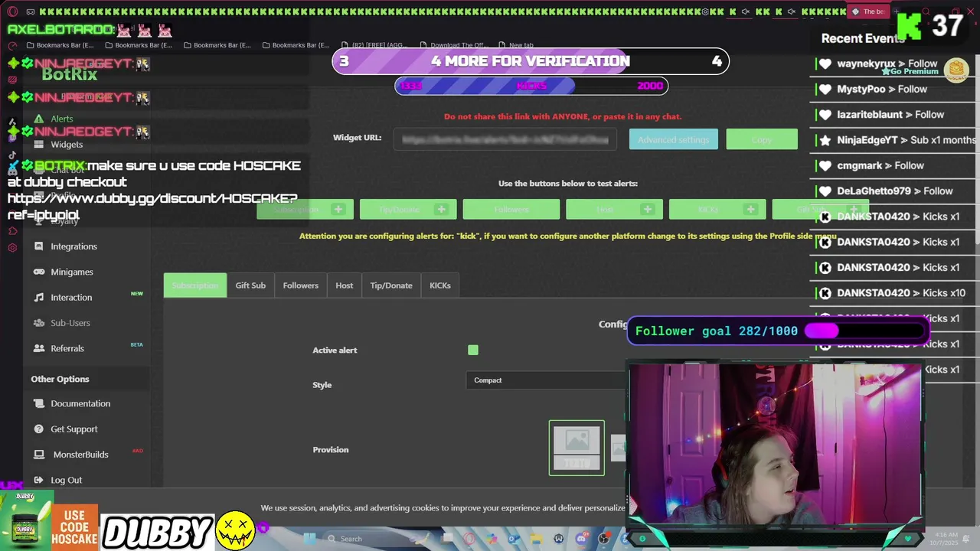The height and width of the screenshot is (551, 980).
Task: Click the Sub-Users people icon
Action: (39, 323)
